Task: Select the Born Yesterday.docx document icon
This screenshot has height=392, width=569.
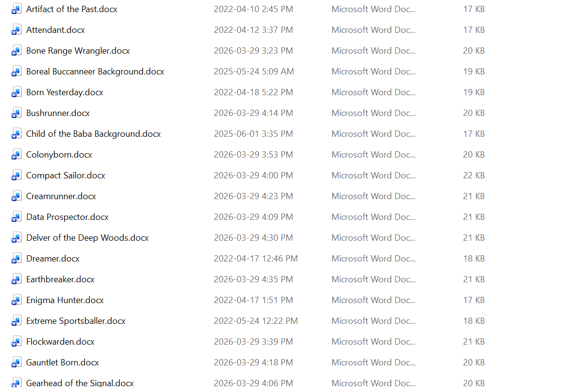Action: [x=17, y=92]
